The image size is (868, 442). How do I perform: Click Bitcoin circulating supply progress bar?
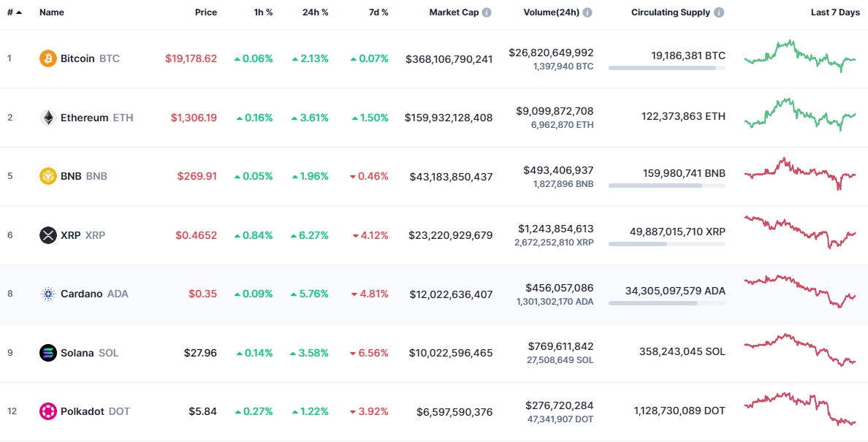pyautogui.click(x=666, y=68)
